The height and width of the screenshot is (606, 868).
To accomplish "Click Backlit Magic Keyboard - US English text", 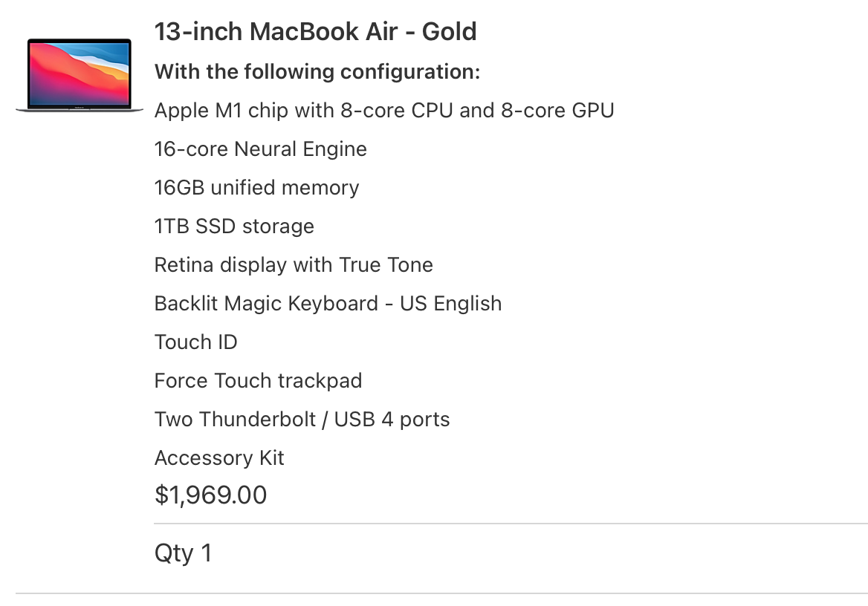I will point(328,304).
